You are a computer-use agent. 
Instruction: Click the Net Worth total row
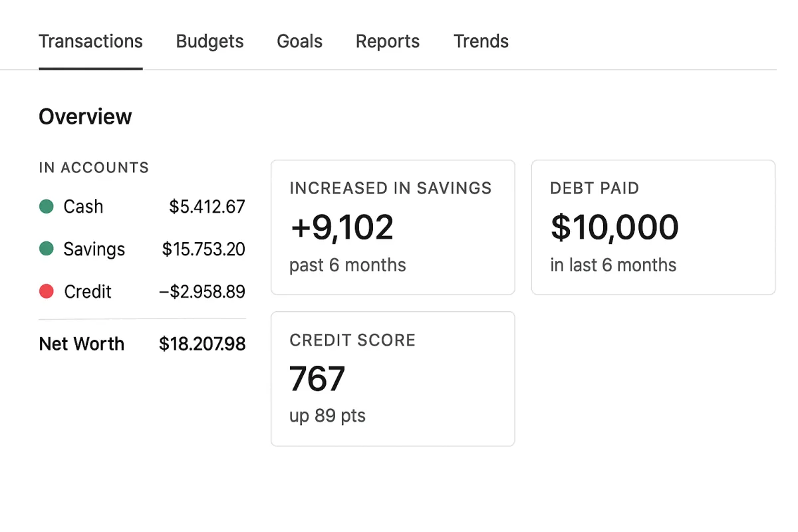[x=142, y=344]
